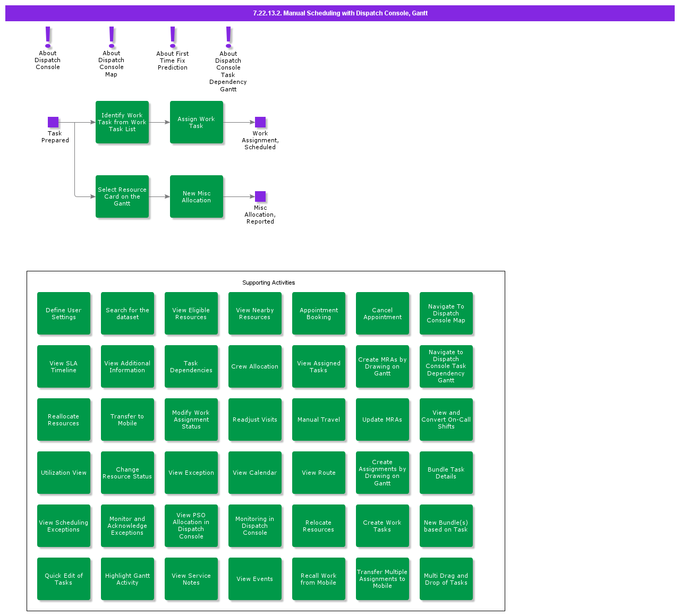
Task: Open View and Convert On-Call Shifts
Action: (446, 420)
